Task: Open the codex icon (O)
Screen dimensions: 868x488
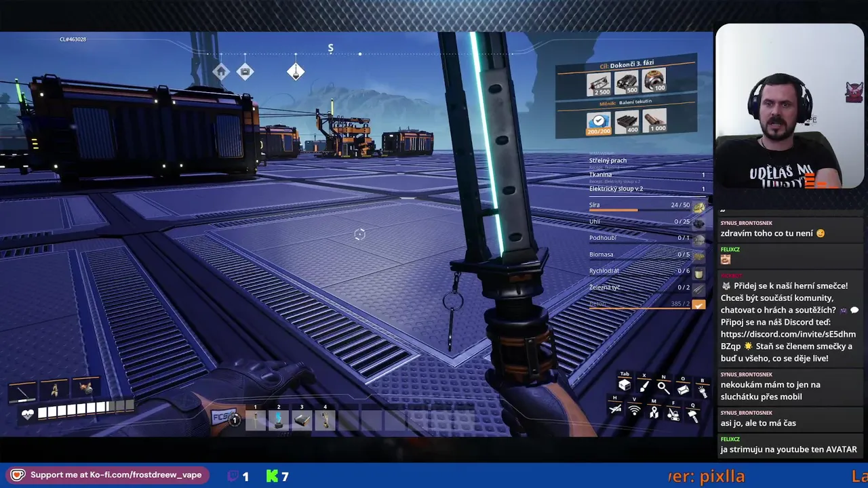Action: 683,389
